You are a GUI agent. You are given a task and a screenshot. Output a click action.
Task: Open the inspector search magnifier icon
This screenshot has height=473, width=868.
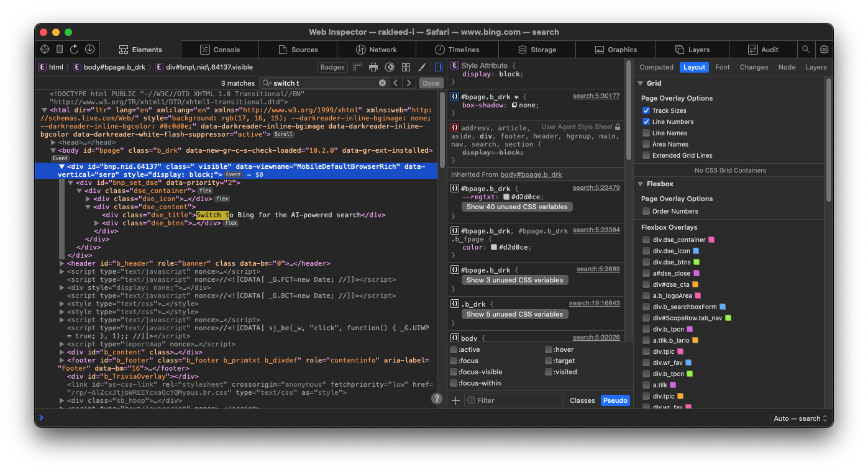[806, 49]
